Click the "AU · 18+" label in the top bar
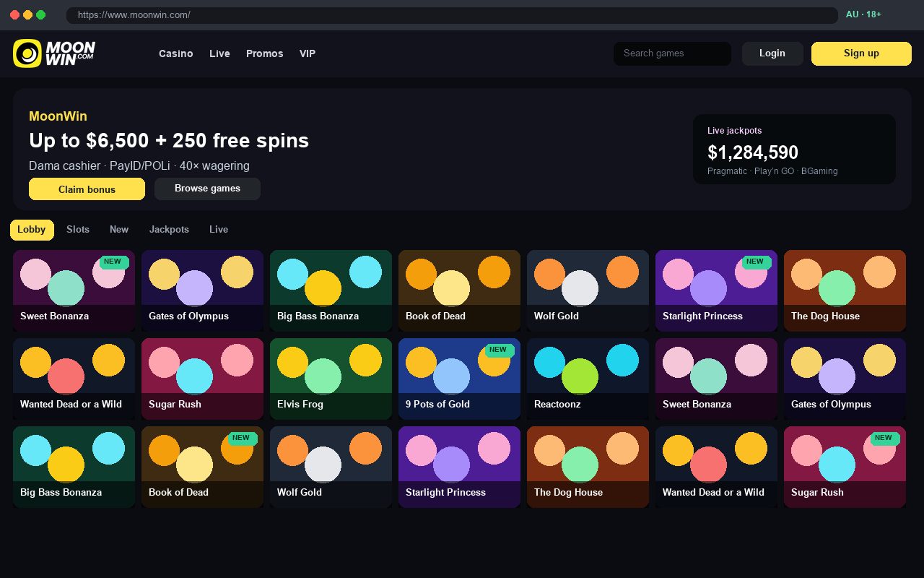 pyautogui.click(x=863, y=14)
